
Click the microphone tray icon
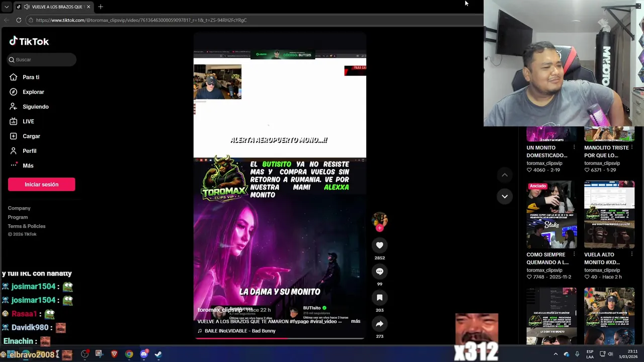click(x=577, y=354)
